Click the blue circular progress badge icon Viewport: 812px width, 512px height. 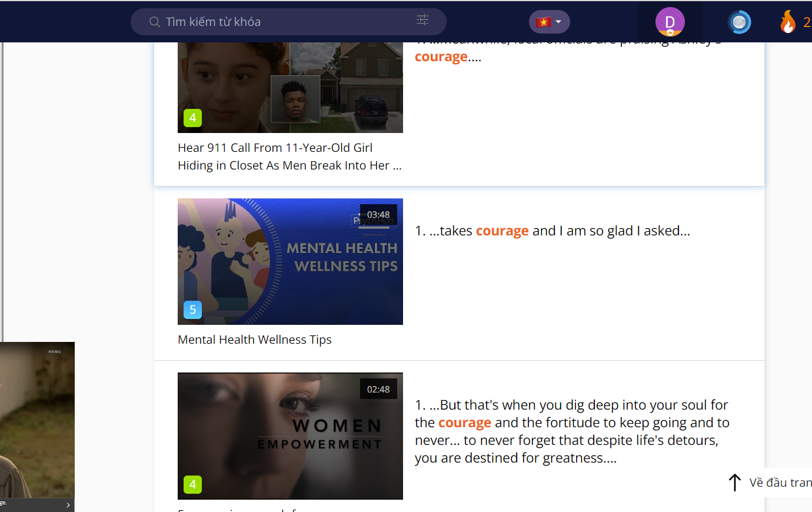pyautogui.click(x=739, y=22)
